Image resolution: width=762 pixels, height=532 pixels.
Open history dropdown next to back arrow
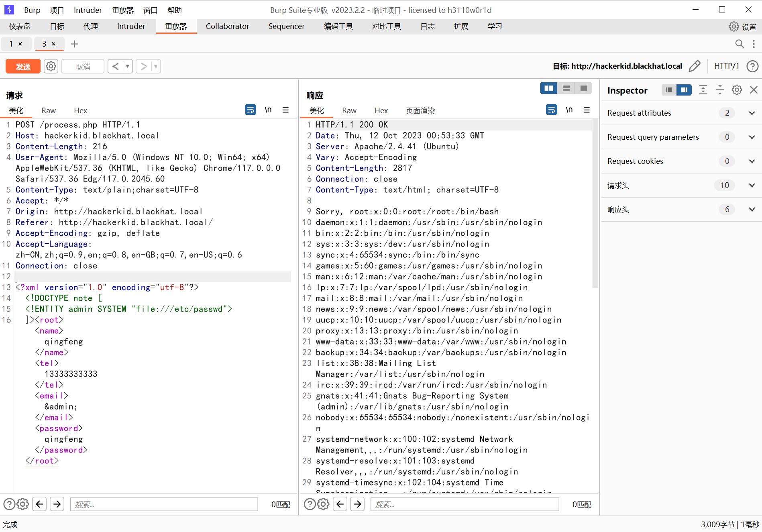tap(127, 66)
